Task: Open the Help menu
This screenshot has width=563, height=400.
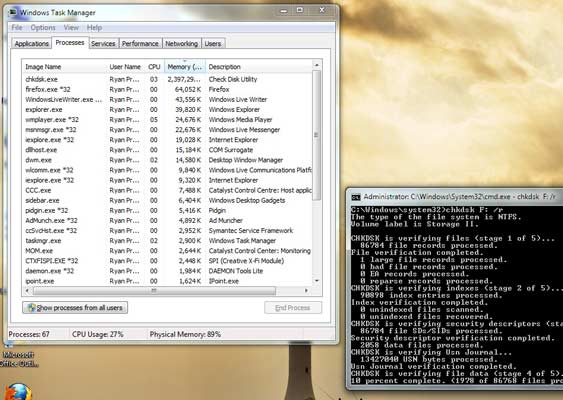Action: pos(94,28)
